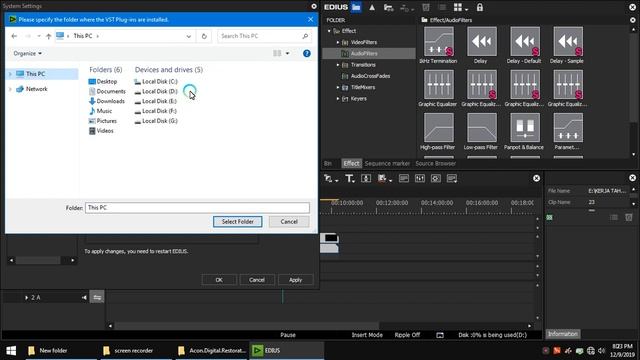The image size is (640, 360).
Task: Select AudioFilters in effect folder tree
Action: [364, 53]
